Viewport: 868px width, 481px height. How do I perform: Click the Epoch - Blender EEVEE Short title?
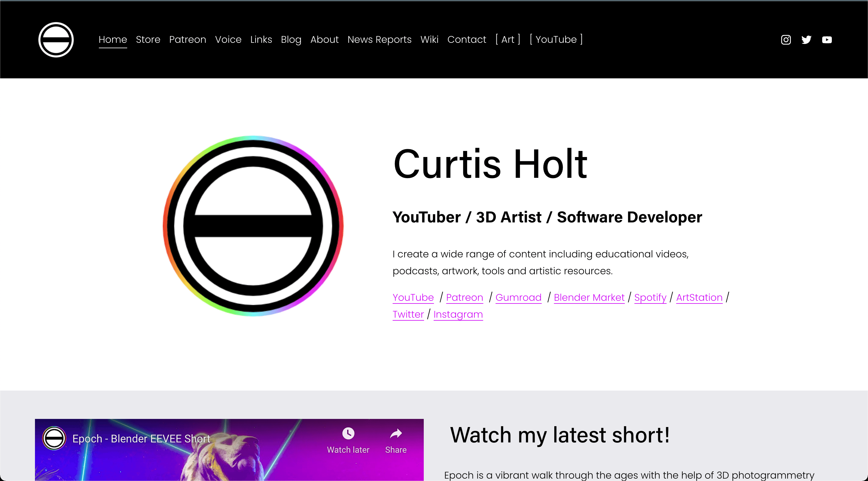click(141, 439)
